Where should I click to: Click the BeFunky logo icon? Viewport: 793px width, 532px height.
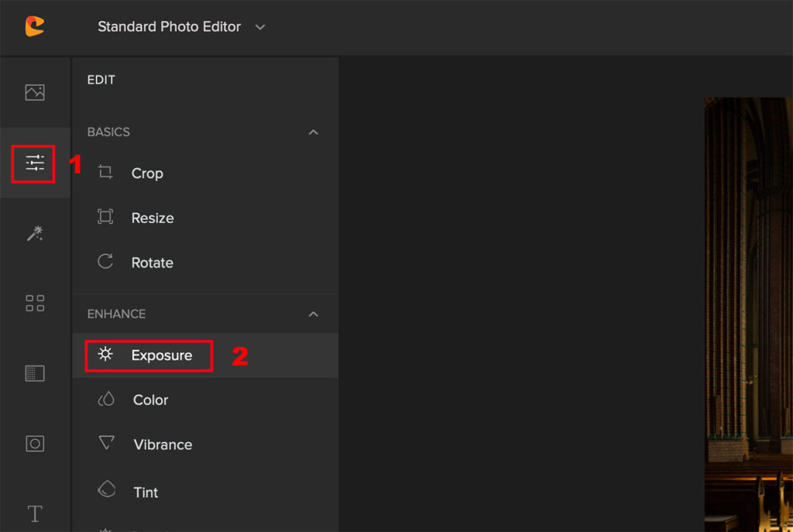pyautogui.click(x=35, y=26)
